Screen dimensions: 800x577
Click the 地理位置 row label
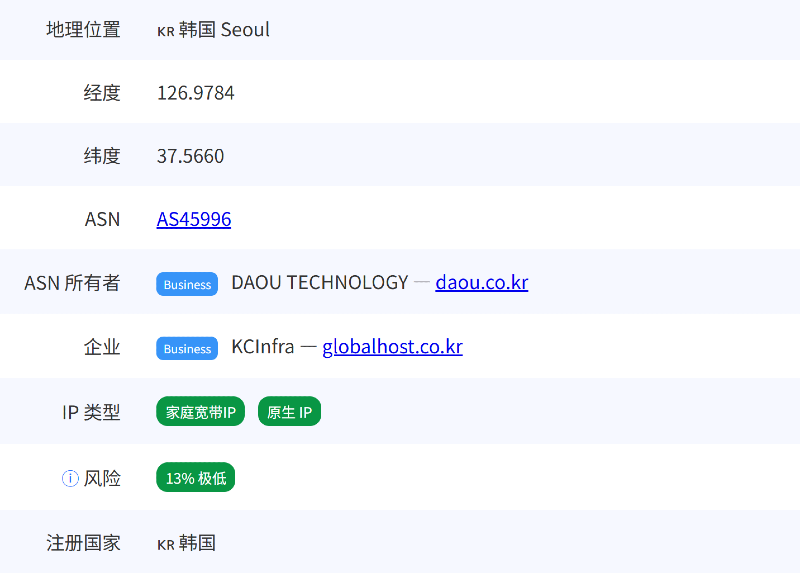pos(83,30)
